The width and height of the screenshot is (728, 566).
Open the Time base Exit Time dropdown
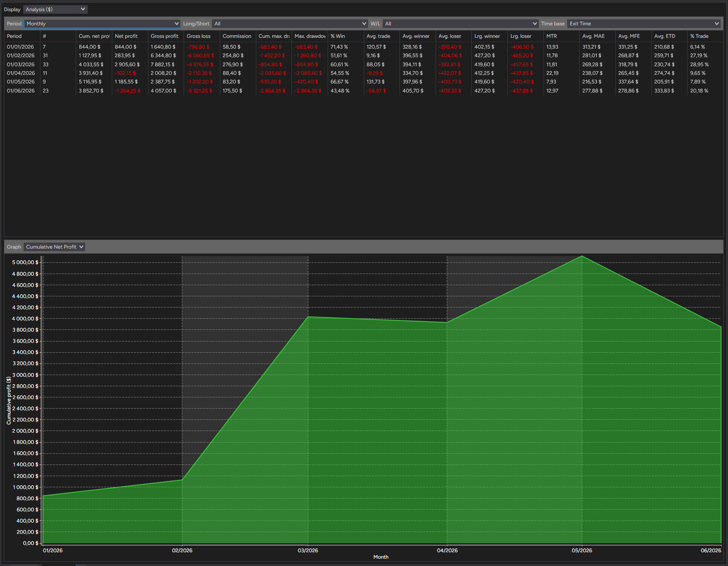643,24
